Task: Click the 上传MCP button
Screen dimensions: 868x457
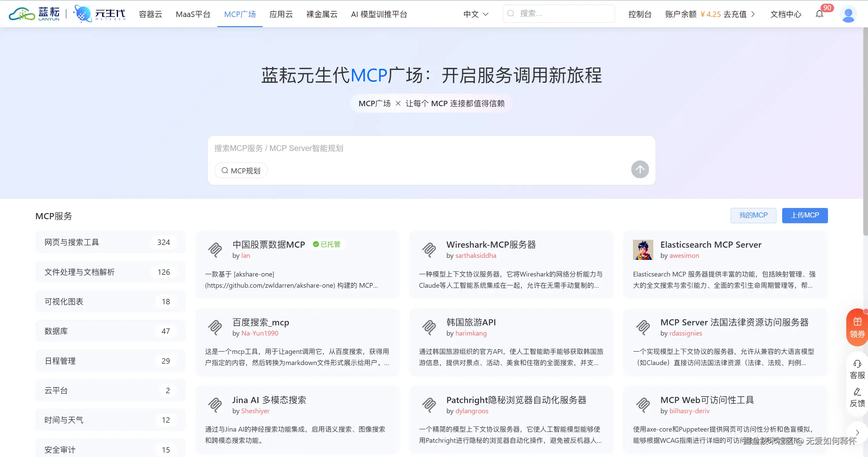Action: click(x=805, y=215)
